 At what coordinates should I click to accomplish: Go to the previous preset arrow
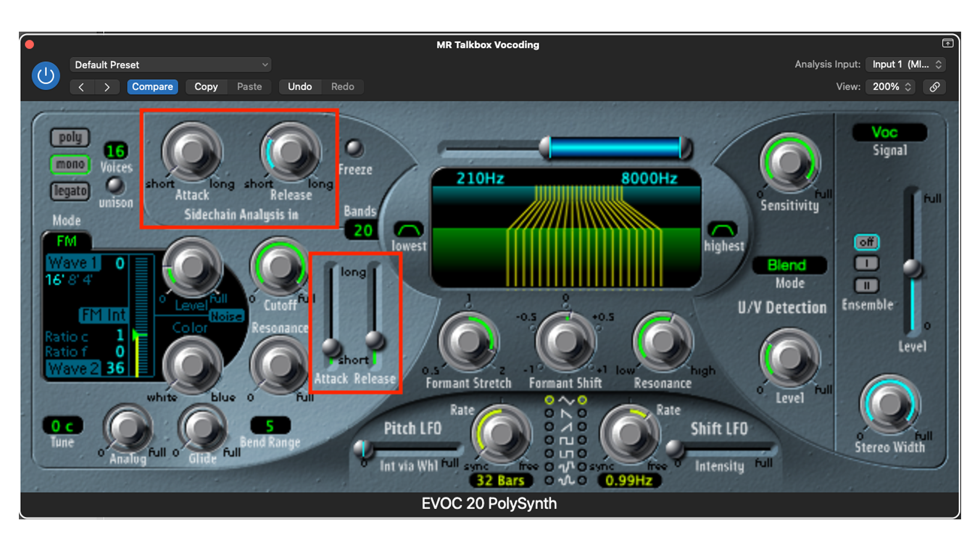82,87
